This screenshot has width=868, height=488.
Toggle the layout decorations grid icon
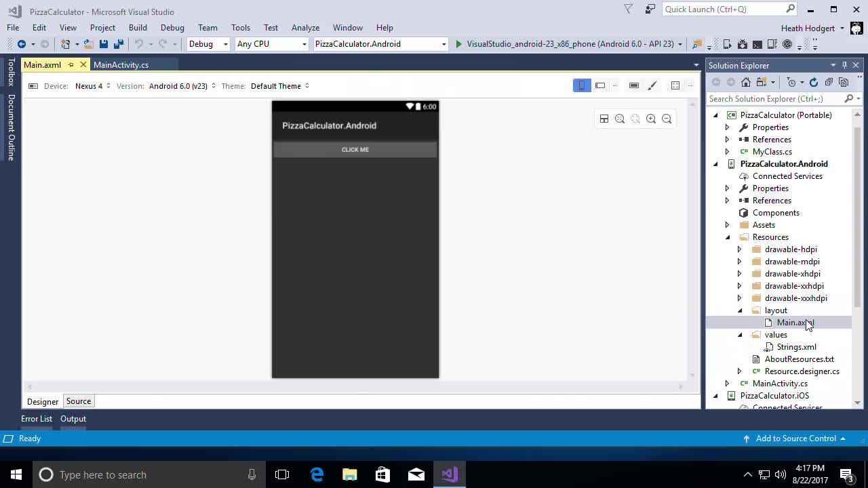[x=675, y=85]
